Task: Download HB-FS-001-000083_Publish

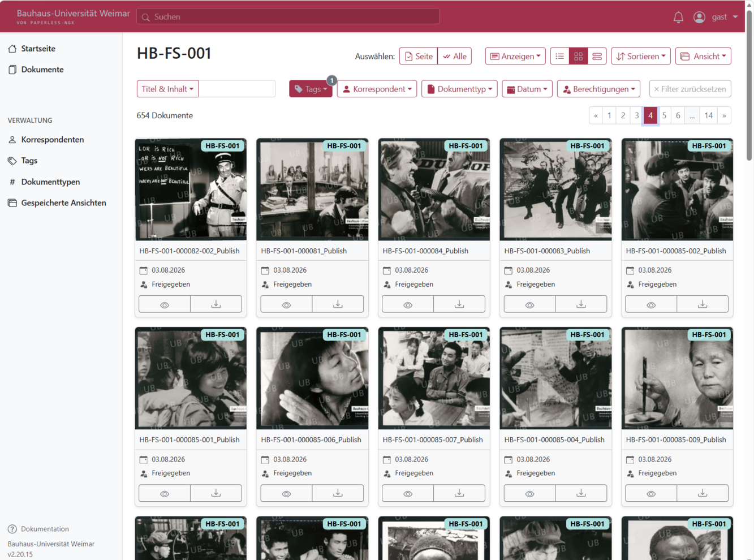Action: click(581, 304)
